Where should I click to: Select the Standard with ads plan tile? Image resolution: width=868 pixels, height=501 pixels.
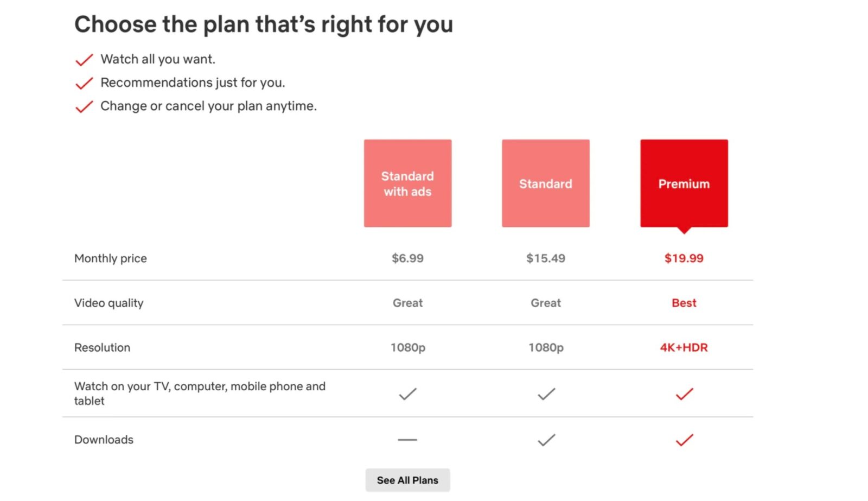tap(407, 183)
